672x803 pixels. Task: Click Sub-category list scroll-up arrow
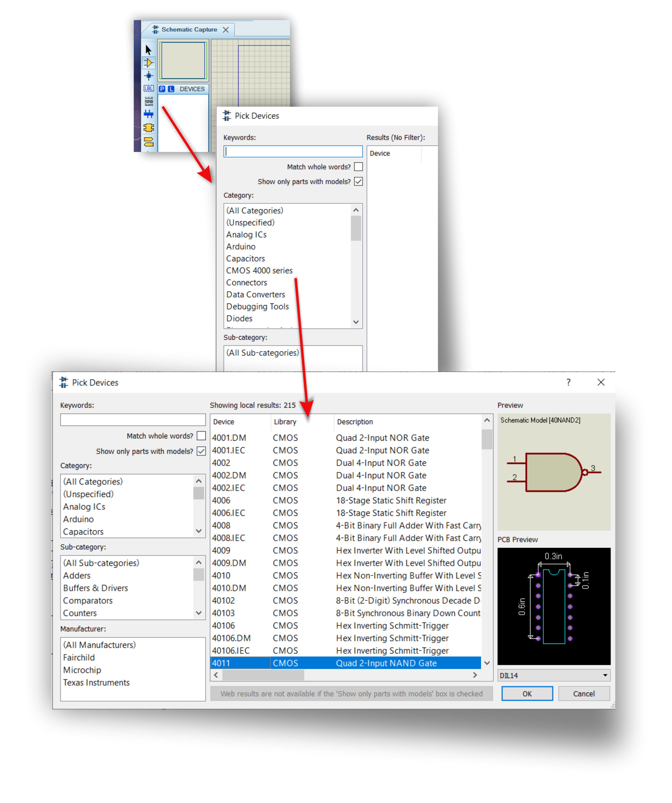199,562
